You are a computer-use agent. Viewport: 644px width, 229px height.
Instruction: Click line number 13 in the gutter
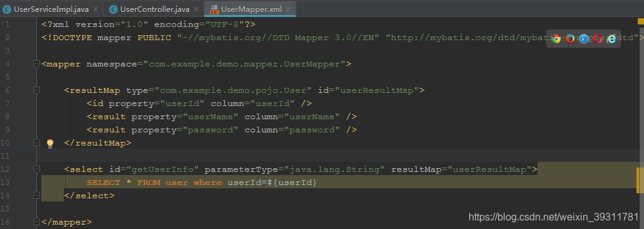(6, 182)
